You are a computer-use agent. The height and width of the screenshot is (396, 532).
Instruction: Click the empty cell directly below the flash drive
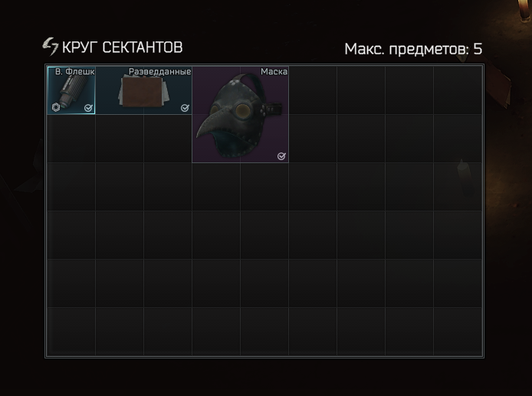pos(71,139)
